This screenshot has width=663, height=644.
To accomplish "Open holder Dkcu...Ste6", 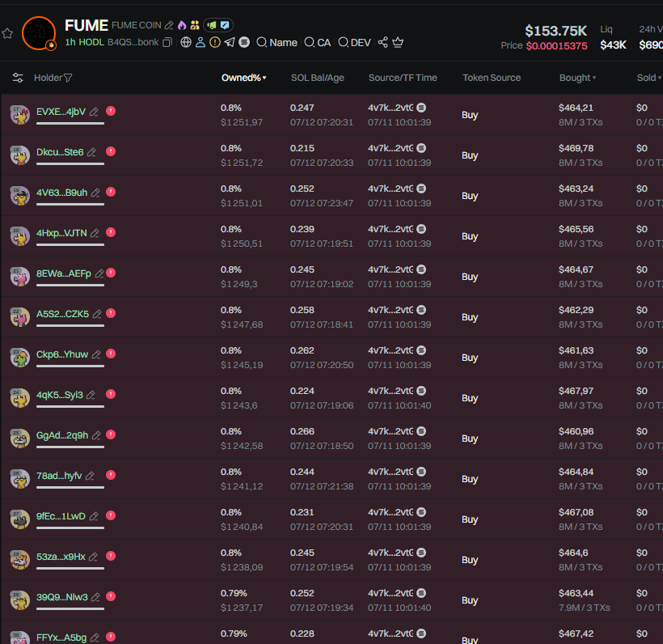I will [60, 152].
